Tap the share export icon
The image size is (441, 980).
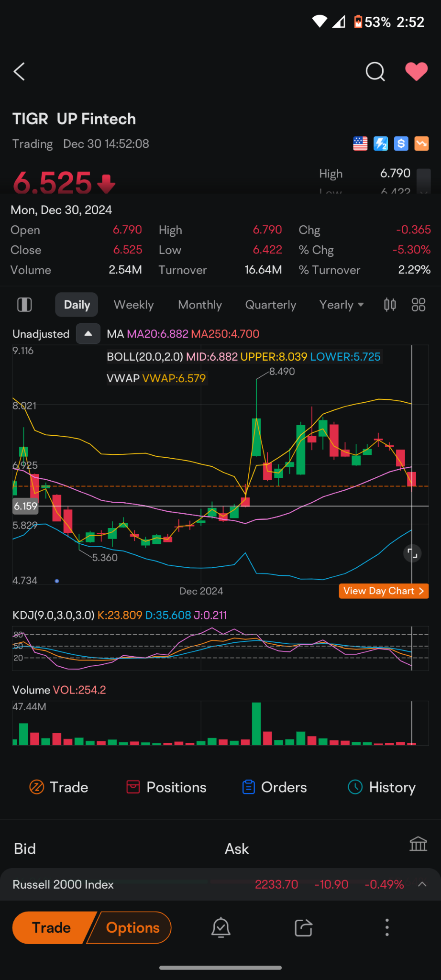[304, 928]
